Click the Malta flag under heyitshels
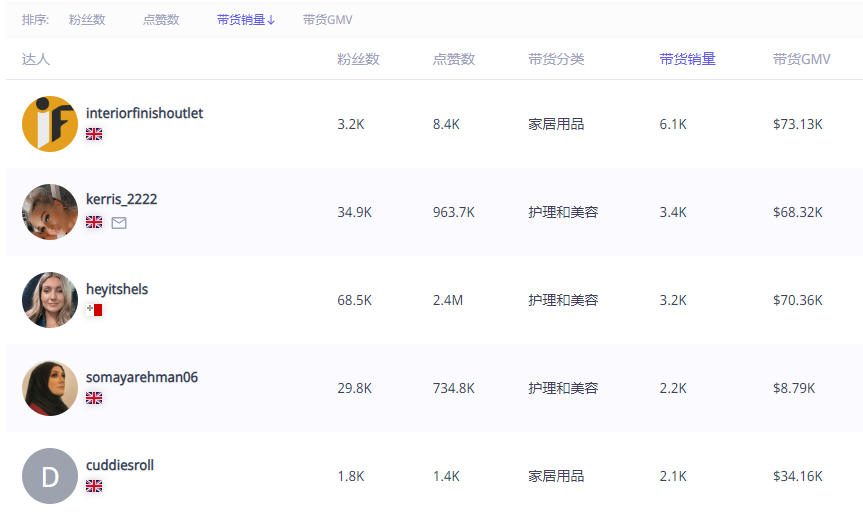This screenshot has width=863, height=518. (94, 310)
